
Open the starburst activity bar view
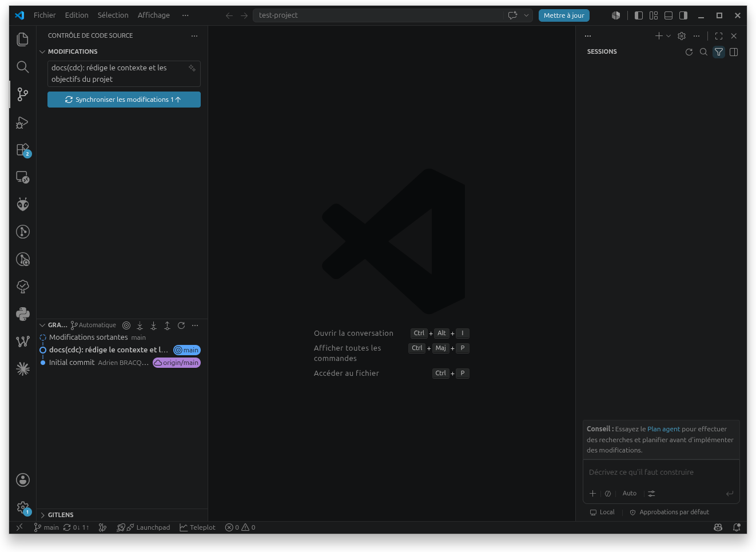pos(23,369)
